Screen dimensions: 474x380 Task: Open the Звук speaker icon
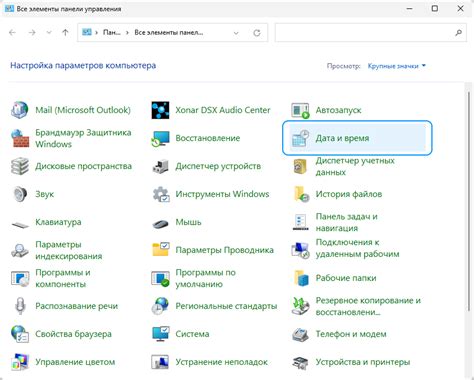[20, 194]
